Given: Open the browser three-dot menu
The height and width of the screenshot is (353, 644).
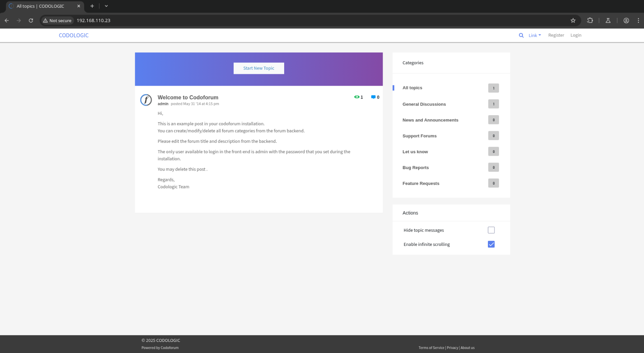Looking at the screenshot, I should [638, 21].
